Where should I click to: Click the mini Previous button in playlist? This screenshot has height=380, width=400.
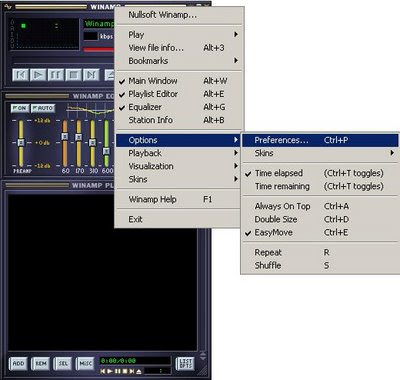coord(103,371)
